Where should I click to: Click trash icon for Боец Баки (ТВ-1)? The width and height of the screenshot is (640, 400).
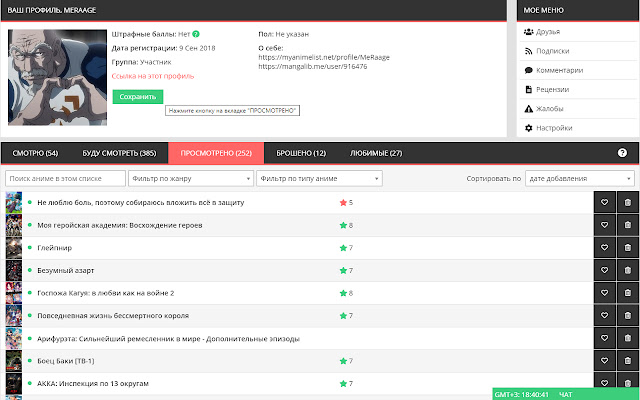click(628, 361)
